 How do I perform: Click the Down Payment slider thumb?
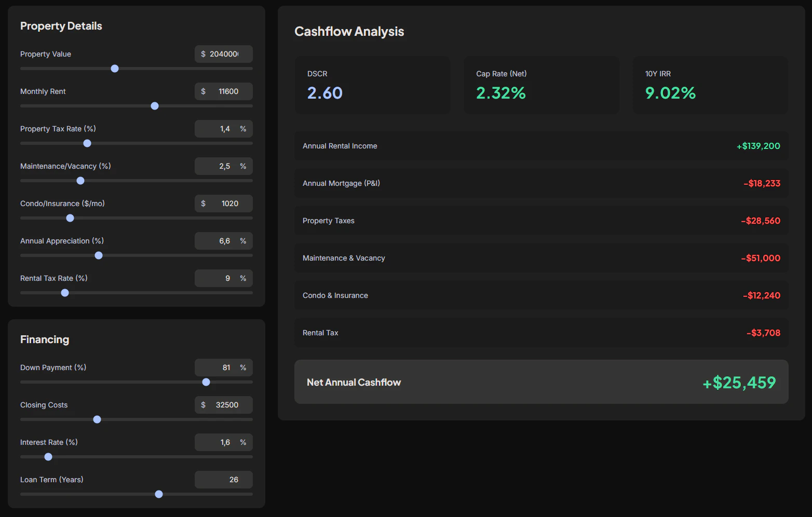(x=206, y=382)
